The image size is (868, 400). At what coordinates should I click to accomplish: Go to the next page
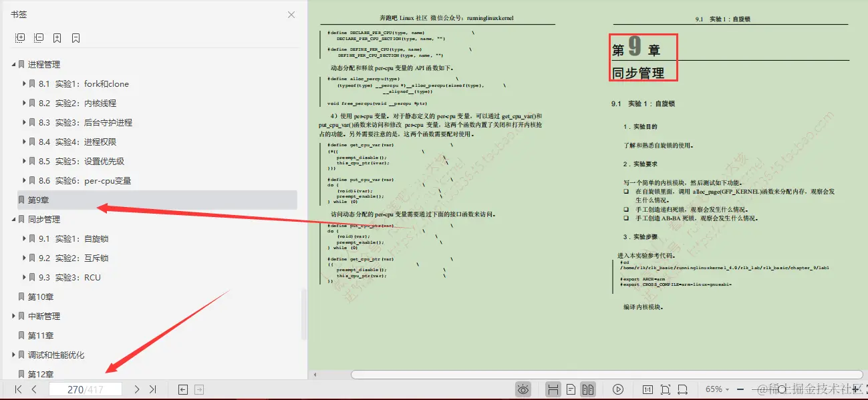pos(136,389)
